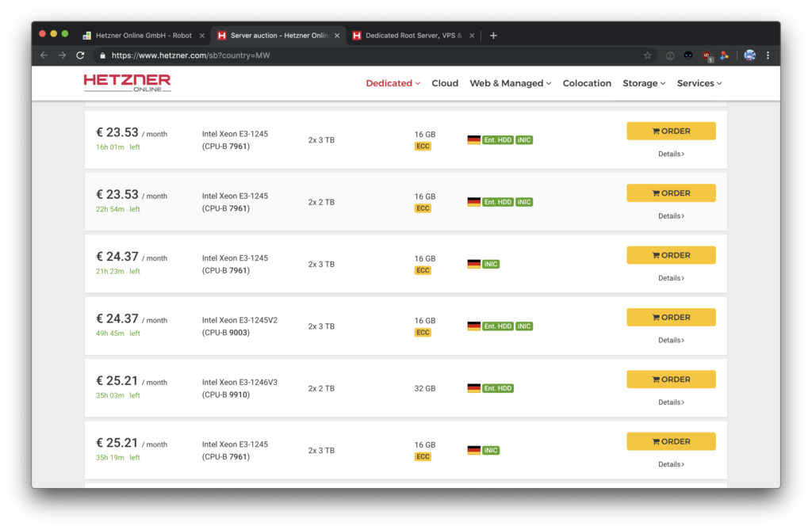Expand the Services navigation dropdown
This screenshot has width=812, height=530.
(x=699, y=83)
